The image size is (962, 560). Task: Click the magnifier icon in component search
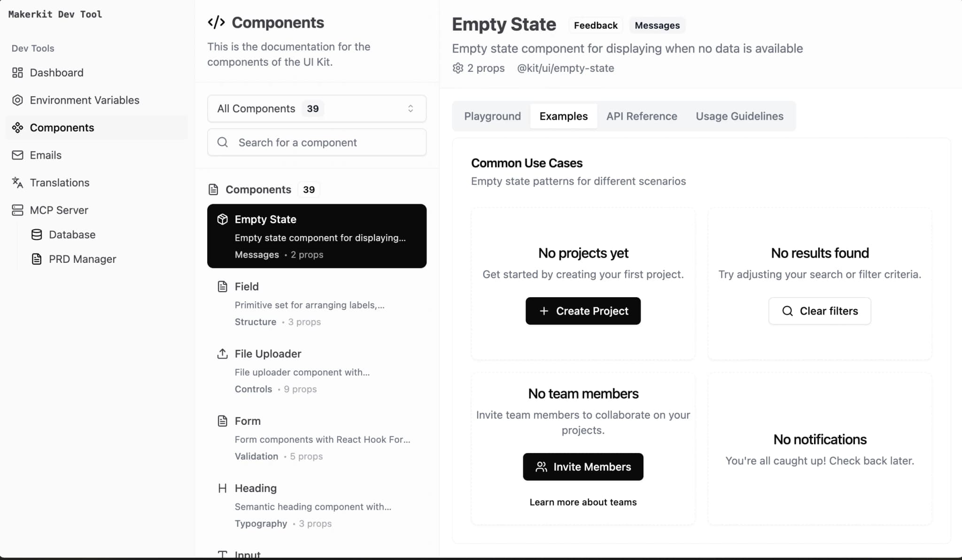click(223, 142)
